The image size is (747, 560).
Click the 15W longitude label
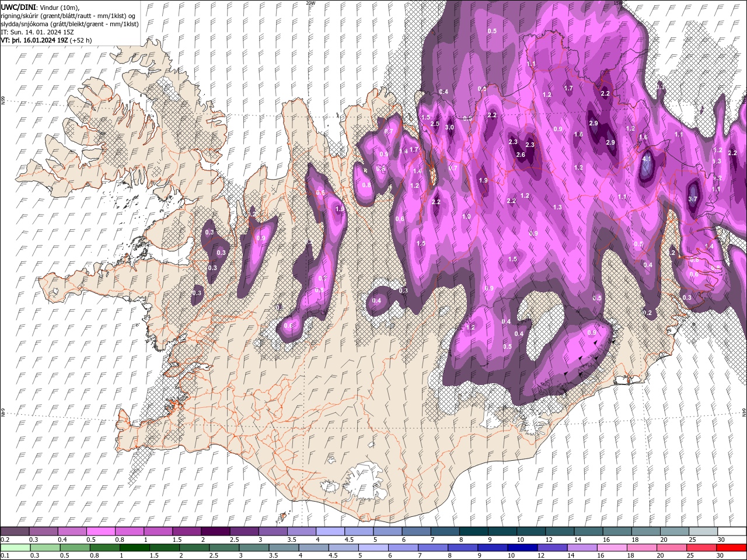(618, 3)
